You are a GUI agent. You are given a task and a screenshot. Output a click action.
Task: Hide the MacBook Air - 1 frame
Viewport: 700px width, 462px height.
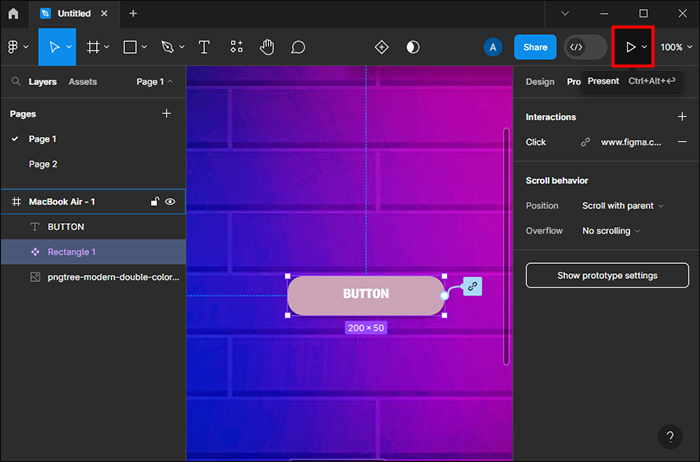click(x=170, y=202)
